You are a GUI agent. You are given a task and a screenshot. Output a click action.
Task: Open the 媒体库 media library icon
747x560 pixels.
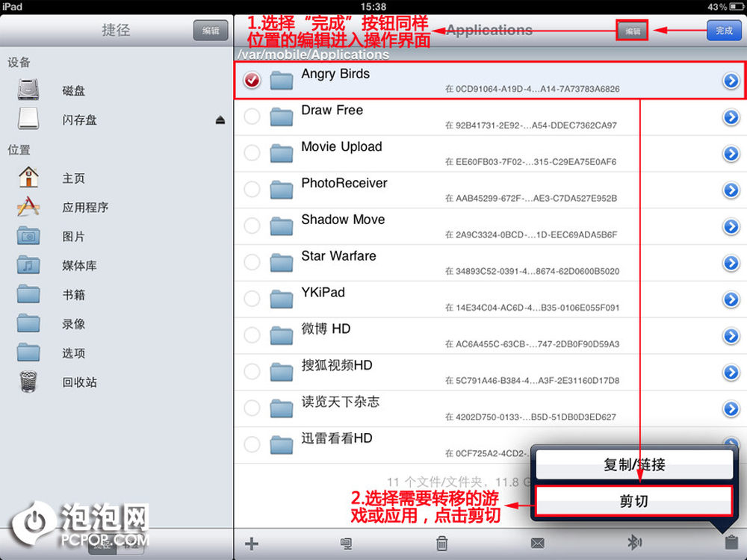[x=28, y=265]
